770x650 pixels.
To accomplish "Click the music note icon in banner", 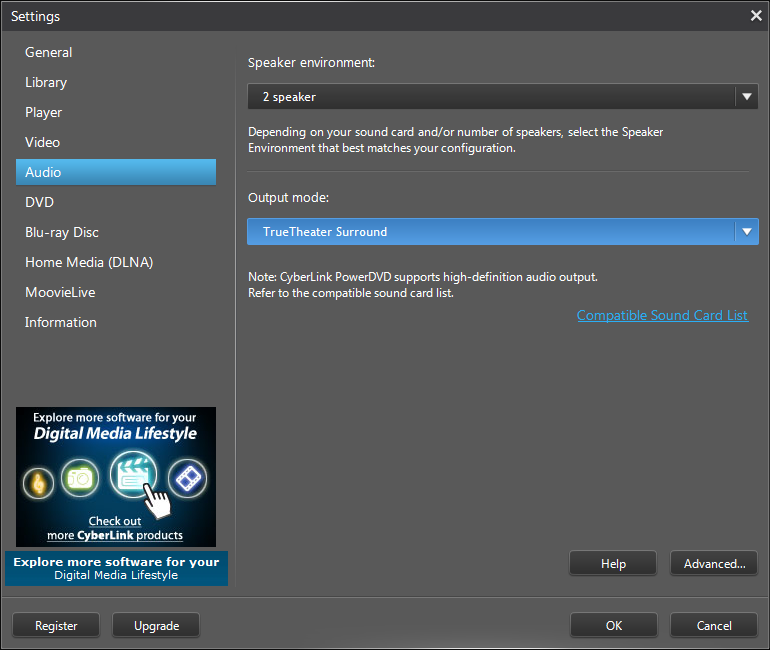I will point(39,481).
